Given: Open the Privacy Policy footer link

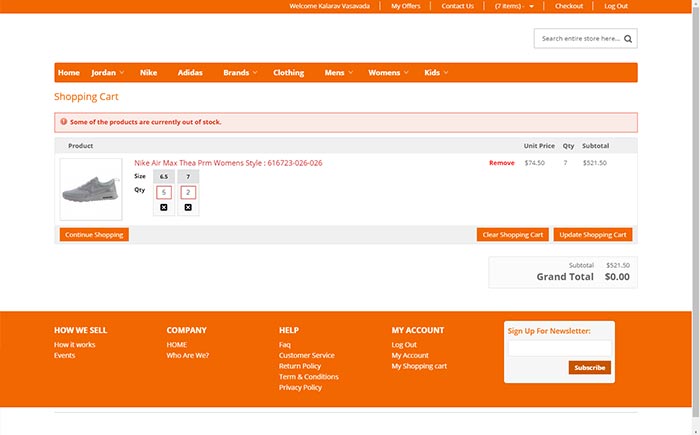Looking at the screenshot, I should pyautogui.click(x=300, y=387).
